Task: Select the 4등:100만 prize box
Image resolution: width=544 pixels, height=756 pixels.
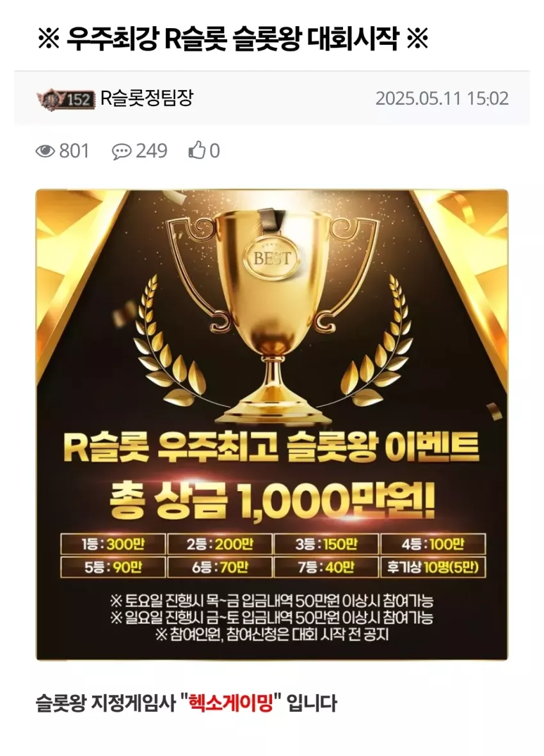Action: click(x=433, y=544)
